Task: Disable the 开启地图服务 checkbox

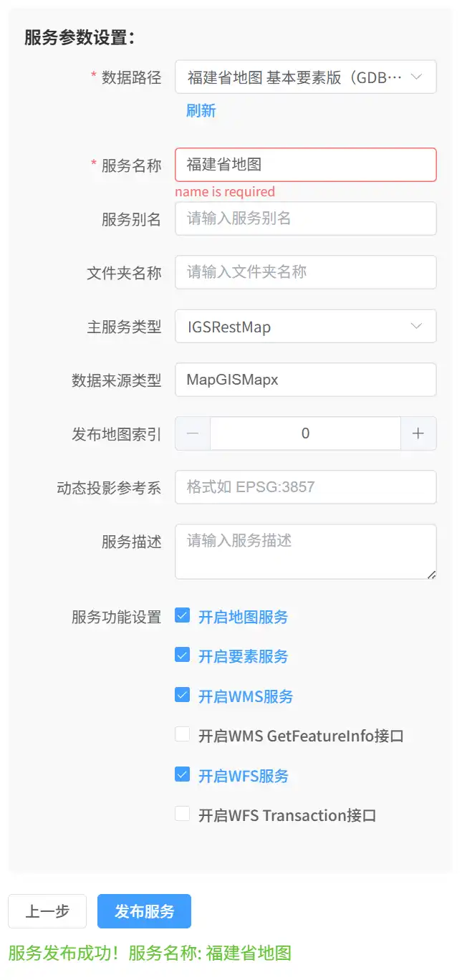Action: (181, 616)
